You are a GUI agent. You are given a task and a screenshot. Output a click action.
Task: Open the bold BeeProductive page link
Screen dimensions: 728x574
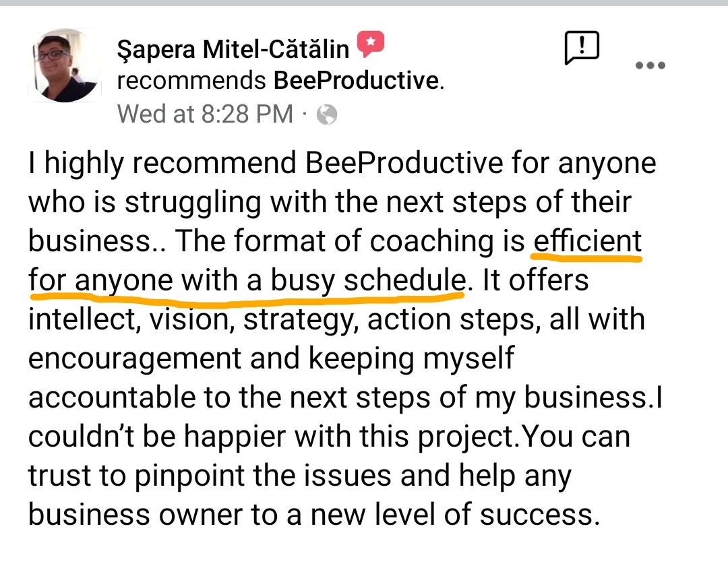point(356,81)
